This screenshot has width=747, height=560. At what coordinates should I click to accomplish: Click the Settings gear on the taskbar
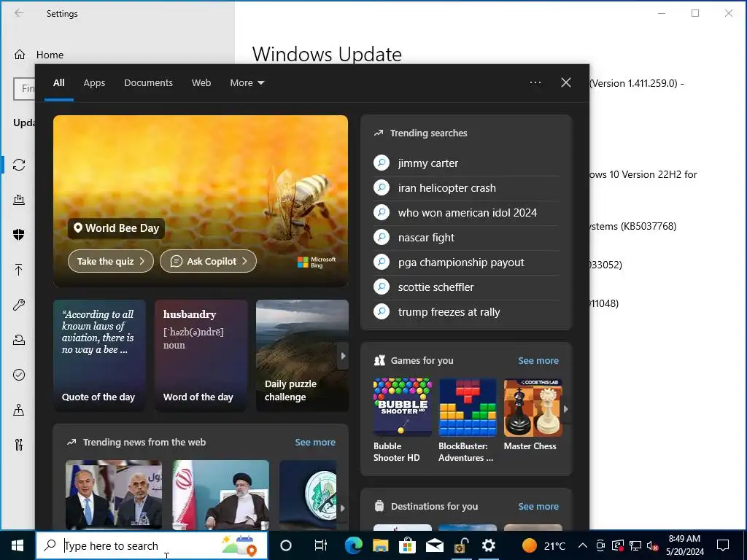click(x=488, y=545)
